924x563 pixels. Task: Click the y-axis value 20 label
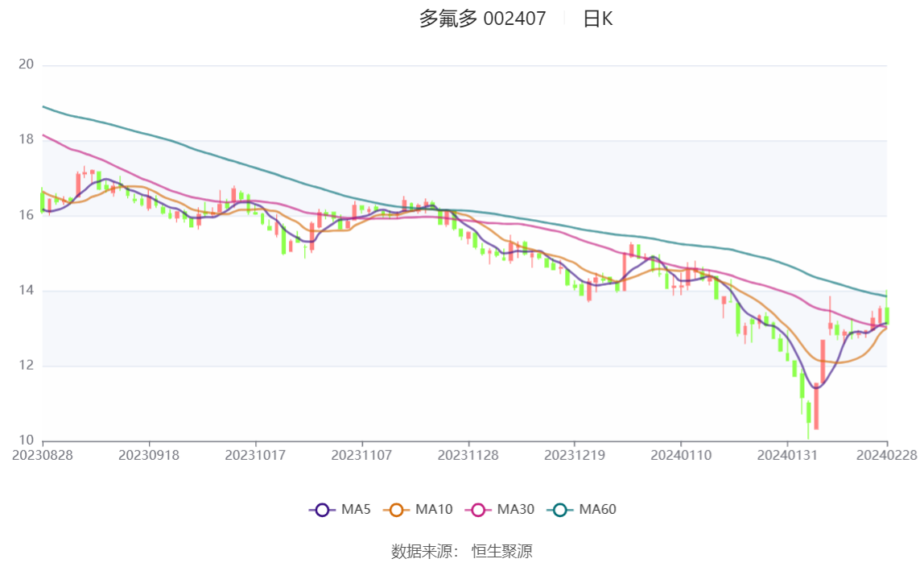pyautogui.click(x=26, y=64)
